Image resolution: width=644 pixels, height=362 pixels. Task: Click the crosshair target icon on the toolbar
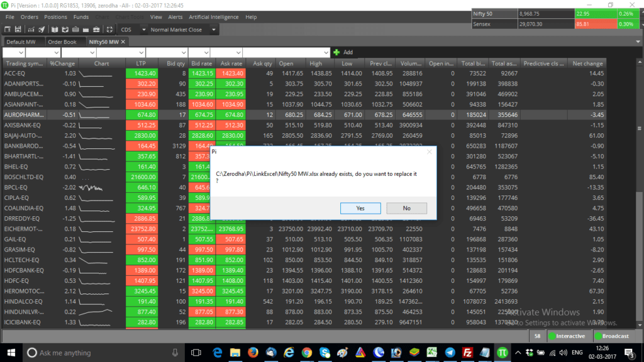pyautogui.click(x=110, y=30)
